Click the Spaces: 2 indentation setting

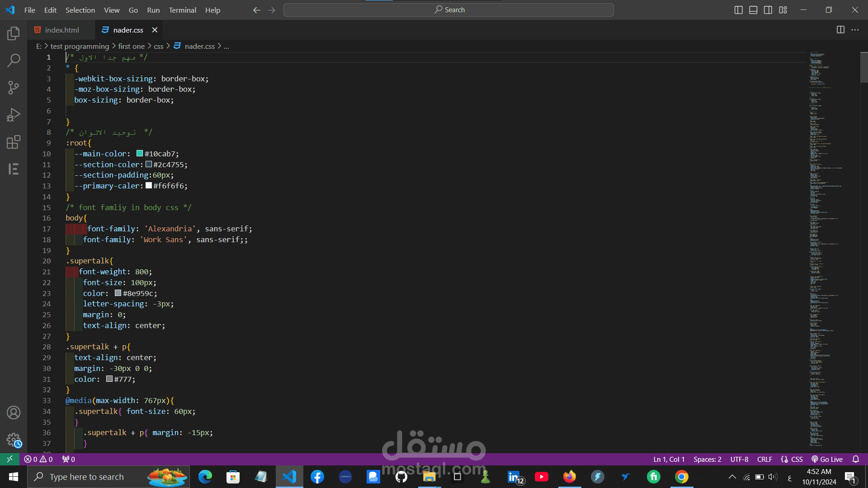point(708,459)
